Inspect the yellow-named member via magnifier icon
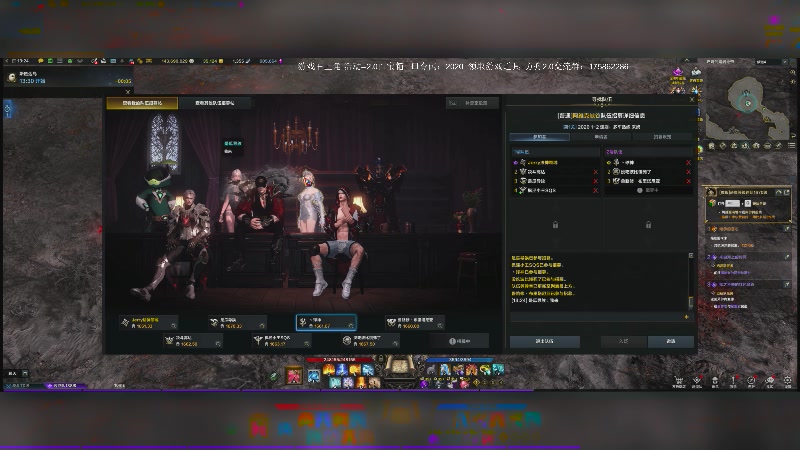 pyautogui.click(x=173, y=326)
